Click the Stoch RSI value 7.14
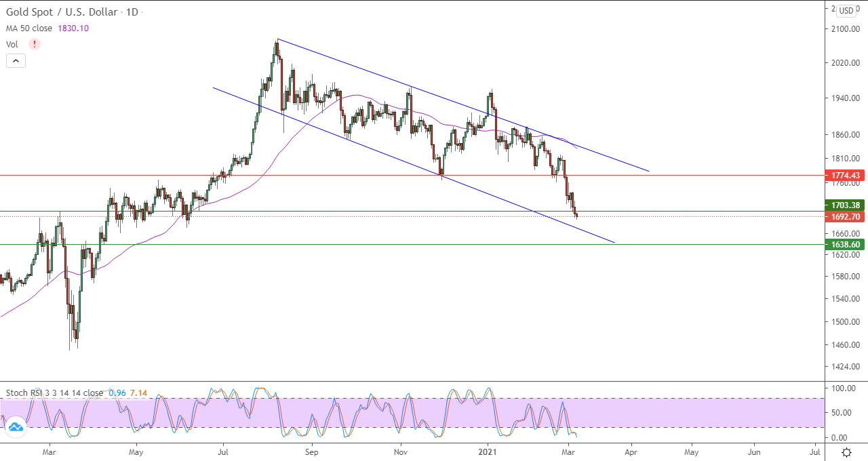This screenshot has height=461, width=868. [x=139, y=393]
